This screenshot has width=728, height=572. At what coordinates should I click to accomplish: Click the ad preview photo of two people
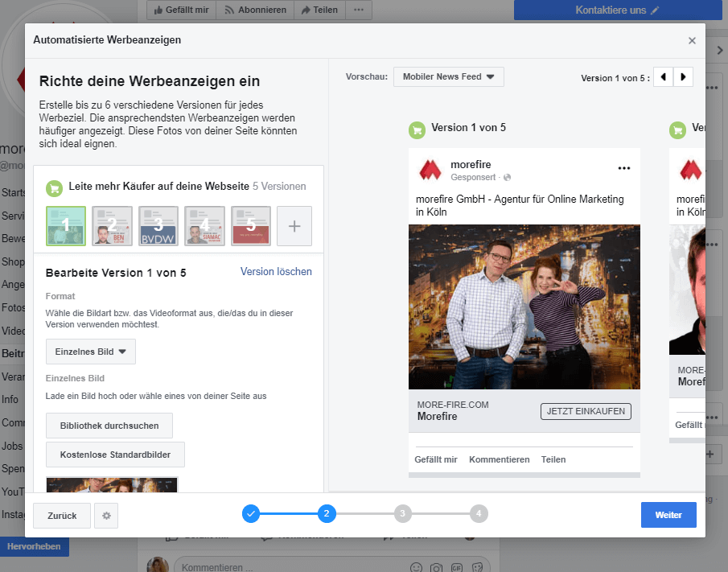pyautogui.click(x=524, y=307)
